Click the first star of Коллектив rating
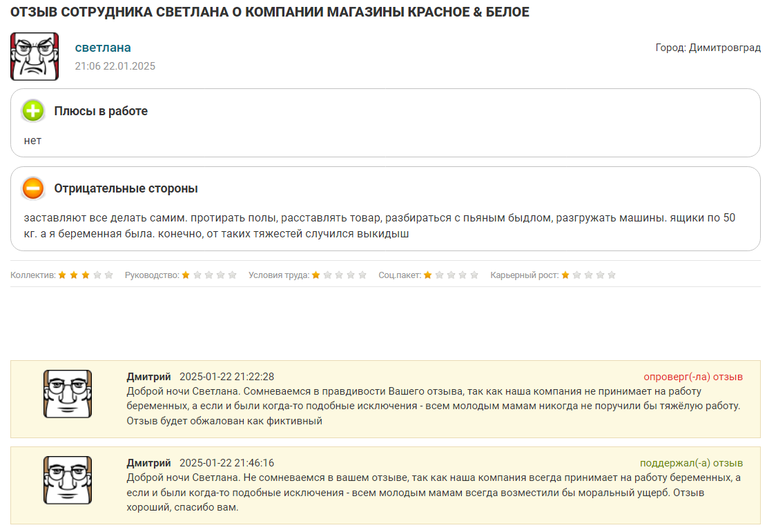The image size is (767, 532). pyautogui.click(x=62, y=275)
